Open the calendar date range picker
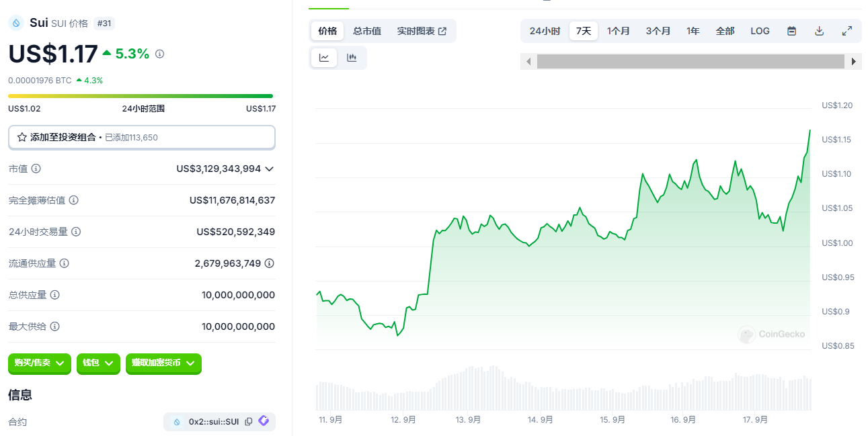 tap(791, 31)
